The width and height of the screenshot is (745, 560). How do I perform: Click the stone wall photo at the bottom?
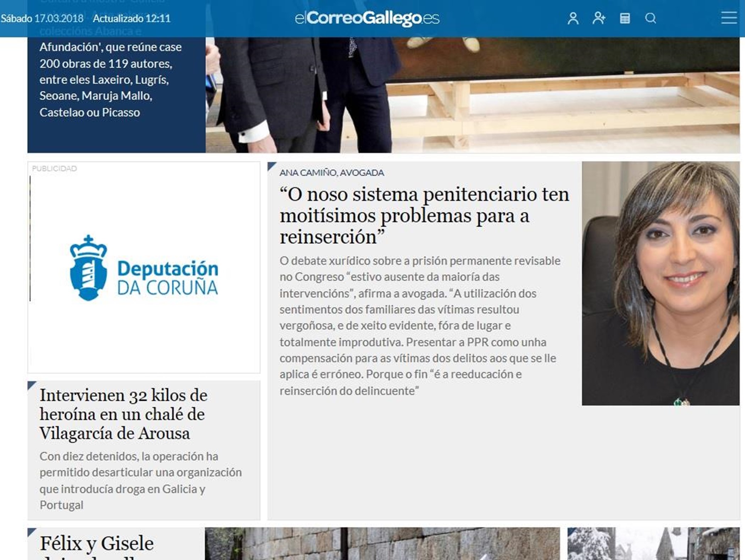point(372,547)
